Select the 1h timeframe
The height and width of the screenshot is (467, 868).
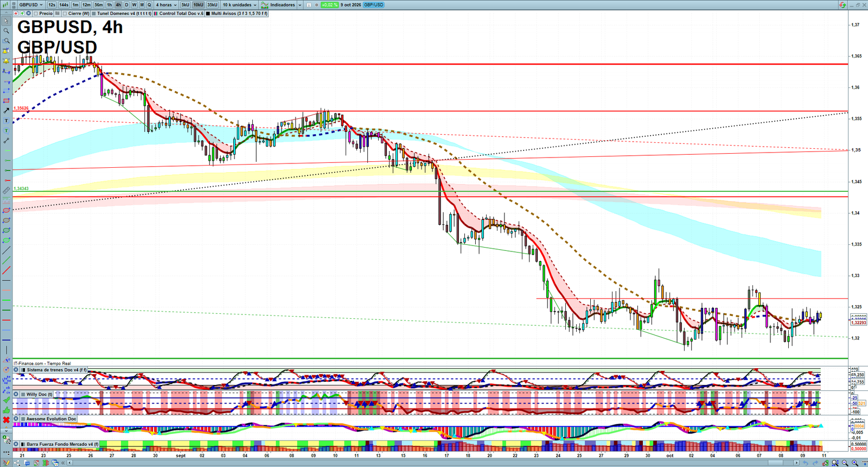[x=109, y=5]
